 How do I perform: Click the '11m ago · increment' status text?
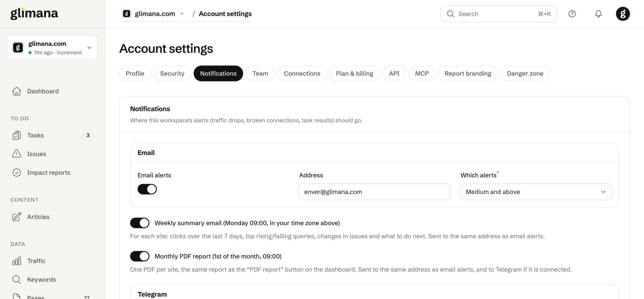(58, 53)
